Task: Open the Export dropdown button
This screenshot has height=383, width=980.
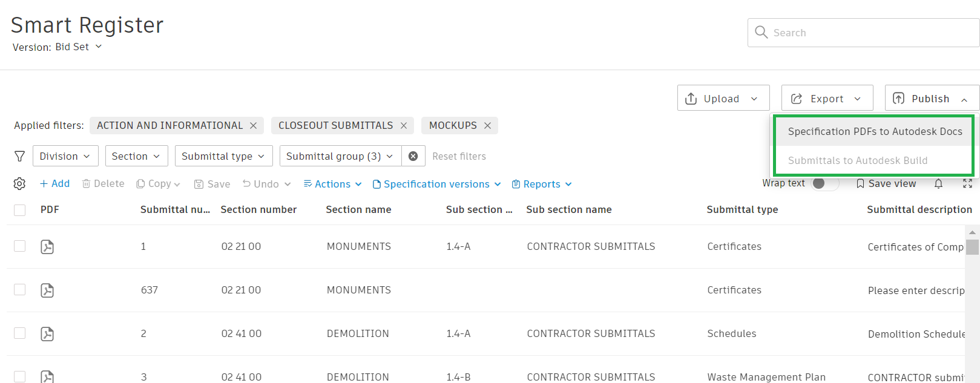Action: (x=827, y=99)
